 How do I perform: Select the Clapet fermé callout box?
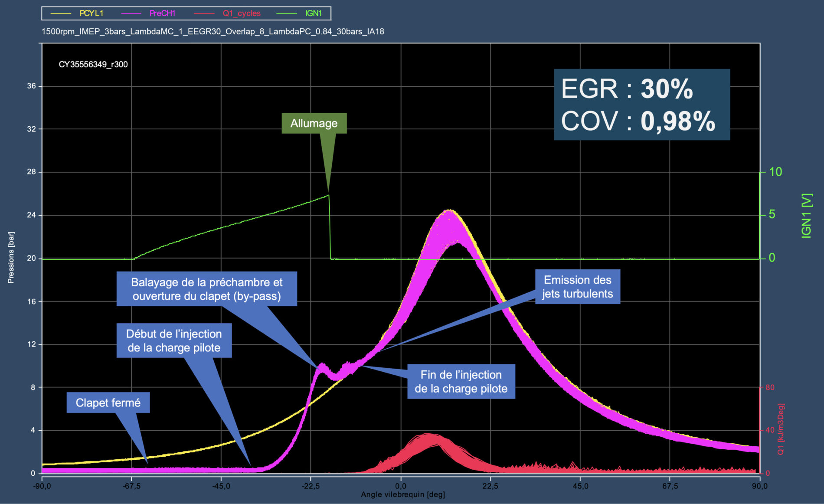(x=108, y=403)
